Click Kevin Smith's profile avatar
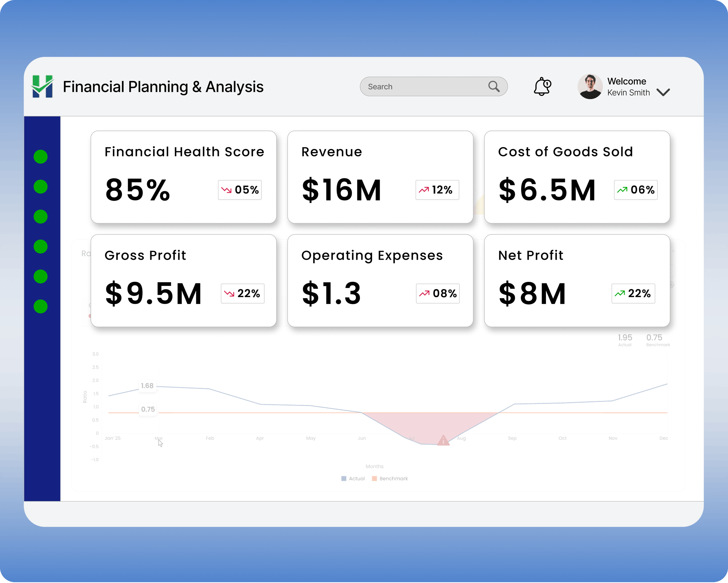 click(x=590, y=87)
